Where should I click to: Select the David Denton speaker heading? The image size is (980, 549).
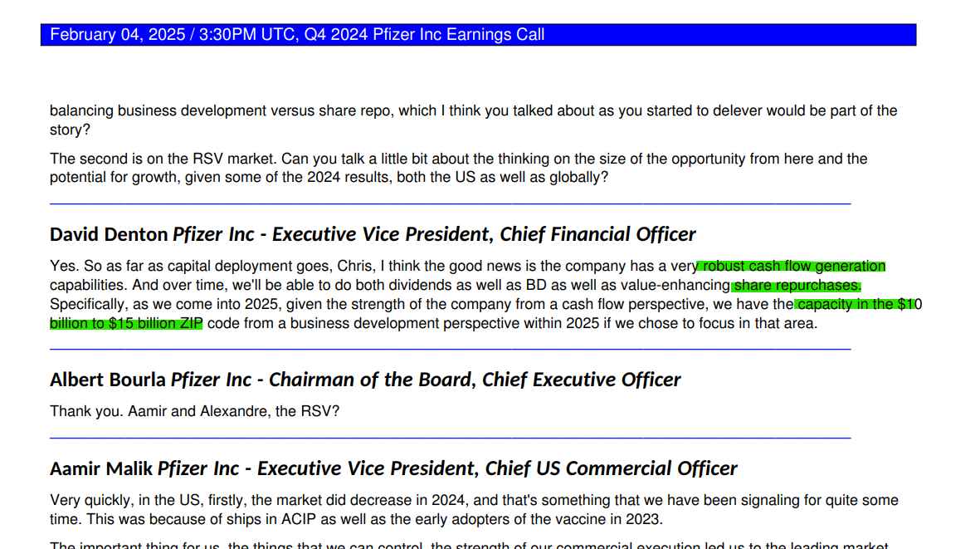(373, 234)
